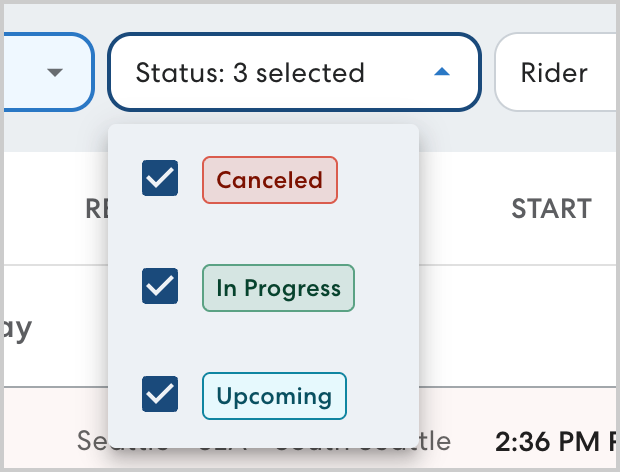Uncheck the Canceled status checkbox
The height and width of the screenshot is (472, 620).
coord(161,179)
